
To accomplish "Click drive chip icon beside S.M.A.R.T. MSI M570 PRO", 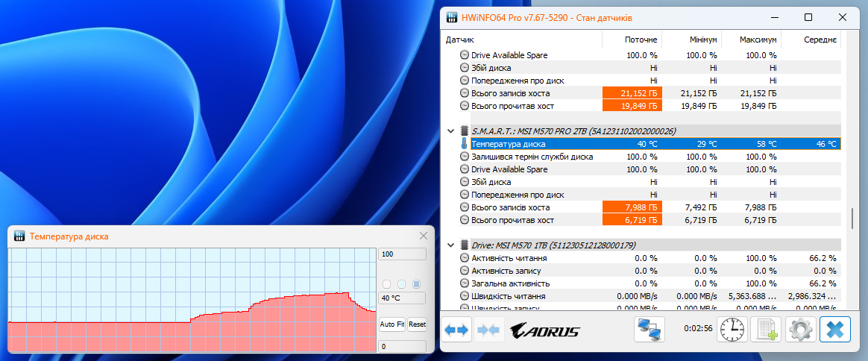I will click(464, 131).
